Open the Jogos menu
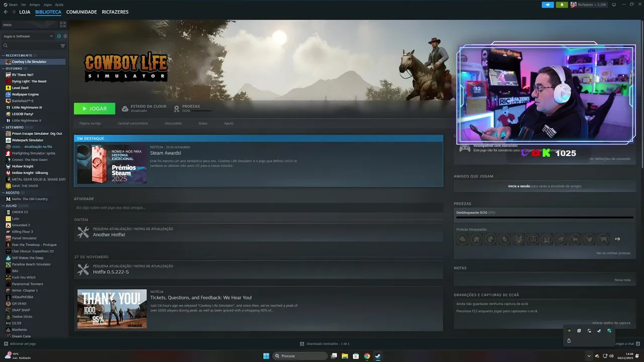The image size is (644, 362). pos(47,5)
